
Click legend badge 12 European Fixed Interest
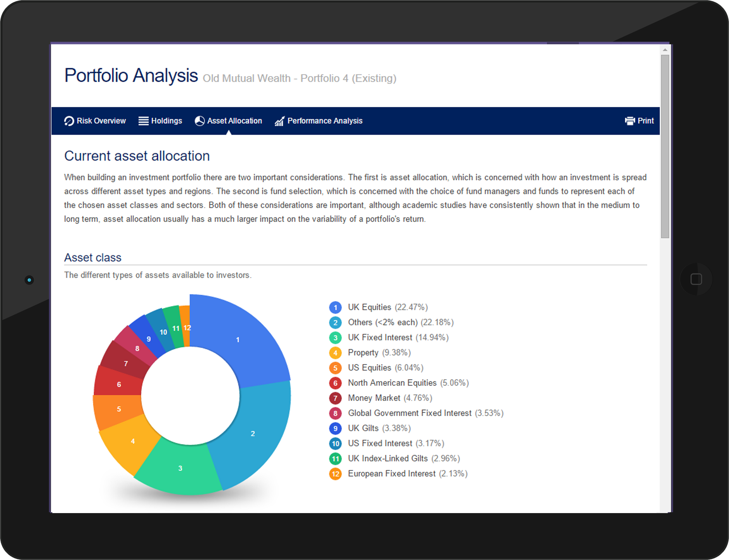coord(335,474)
